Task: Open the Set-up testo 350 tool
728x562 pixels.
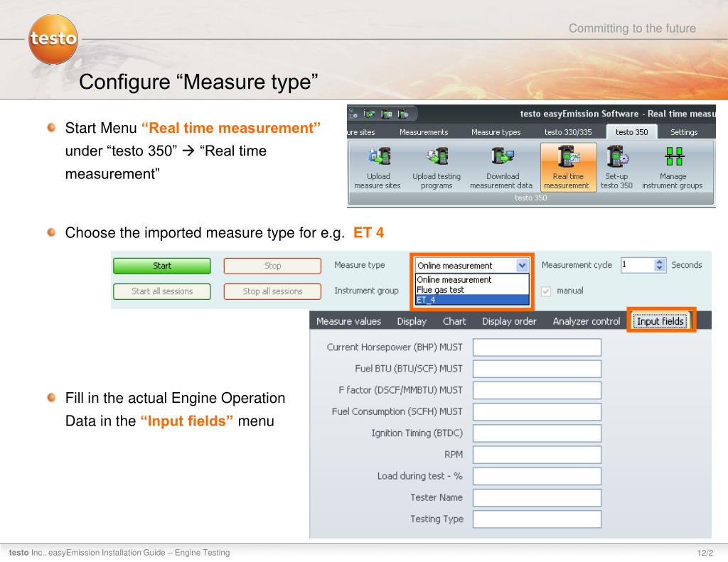Action: [616, 168]
